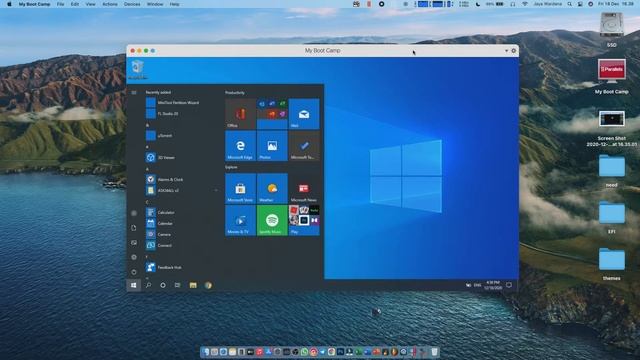Open Cortana on the Windows taskbar
The height and width of the screenshot is (360, 640).
tap(163, 285)
